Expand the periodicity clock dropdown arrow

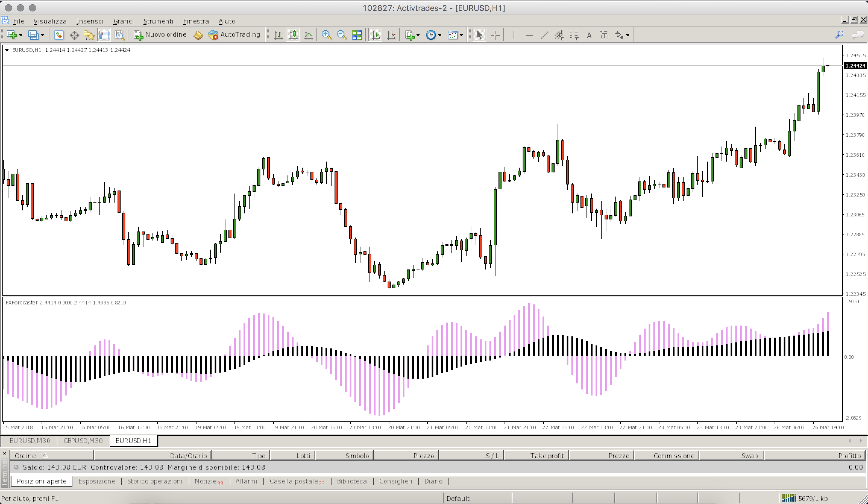439,35
